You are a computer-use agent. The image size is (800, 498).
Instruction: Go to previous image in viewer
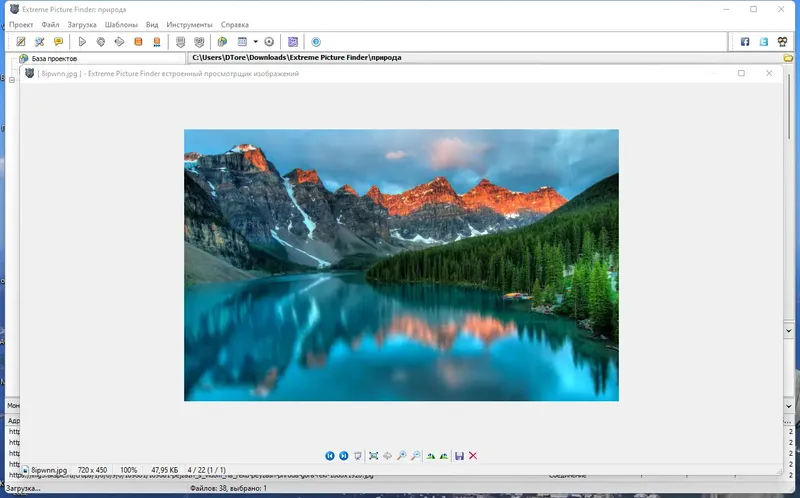click(x=330, y=456)
